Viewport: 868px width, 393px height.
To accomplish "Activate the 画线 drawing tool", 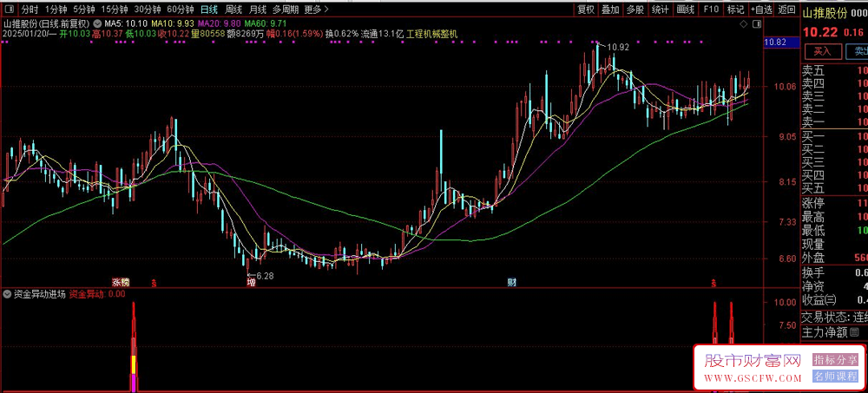I will 686,10.
